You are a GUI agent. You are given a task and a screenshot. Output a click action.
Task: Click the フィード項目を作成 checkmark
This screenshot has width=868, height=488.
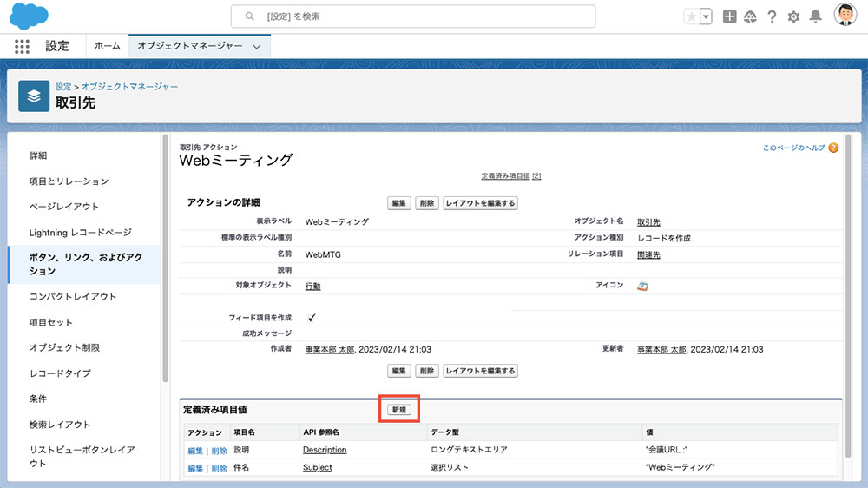(x=312, y=318)
